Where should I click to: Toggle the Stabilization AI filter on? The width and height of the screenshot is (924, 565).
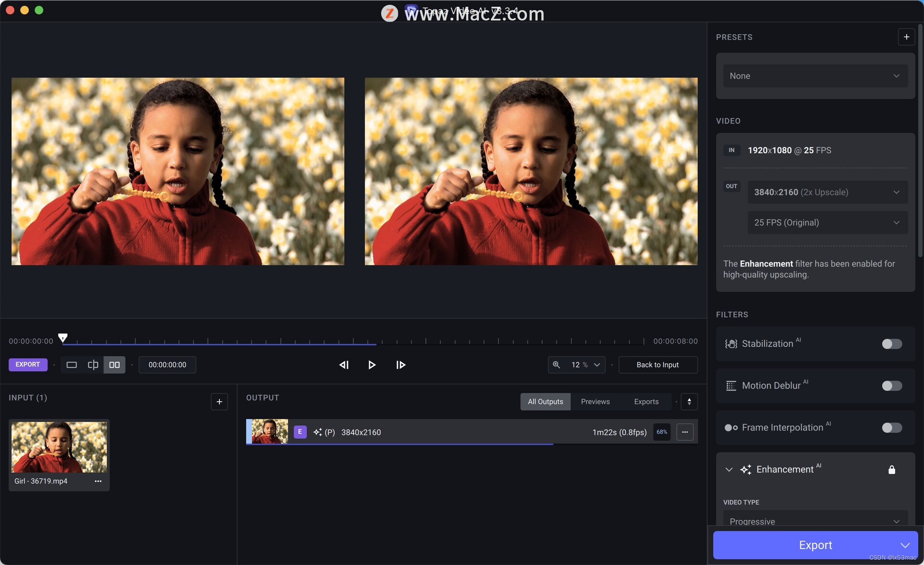[892, 343]
